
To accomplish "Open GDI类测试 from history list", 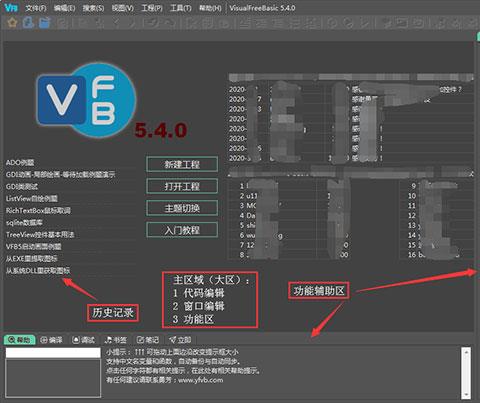I will tap(22, 186).
